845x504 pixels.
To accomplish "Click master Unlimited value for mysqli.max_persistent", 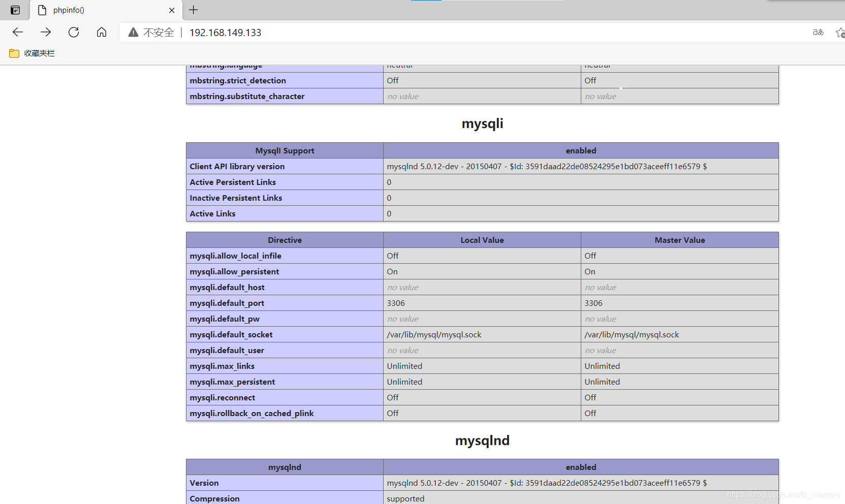I will tap(602, 382).
